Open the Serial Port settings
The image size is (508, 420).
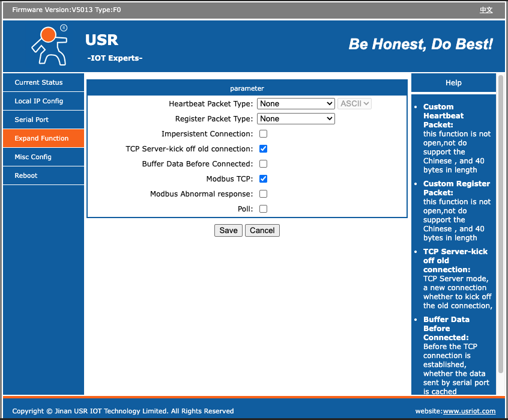[x=43, y=120]
